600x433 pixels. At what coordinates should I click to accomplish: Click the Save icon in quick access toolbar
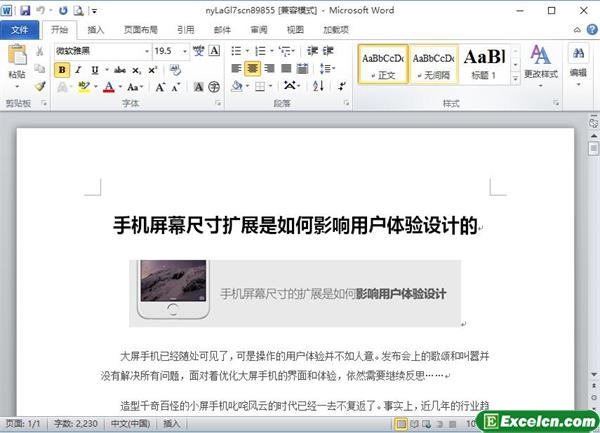click(x=24, y=9)
